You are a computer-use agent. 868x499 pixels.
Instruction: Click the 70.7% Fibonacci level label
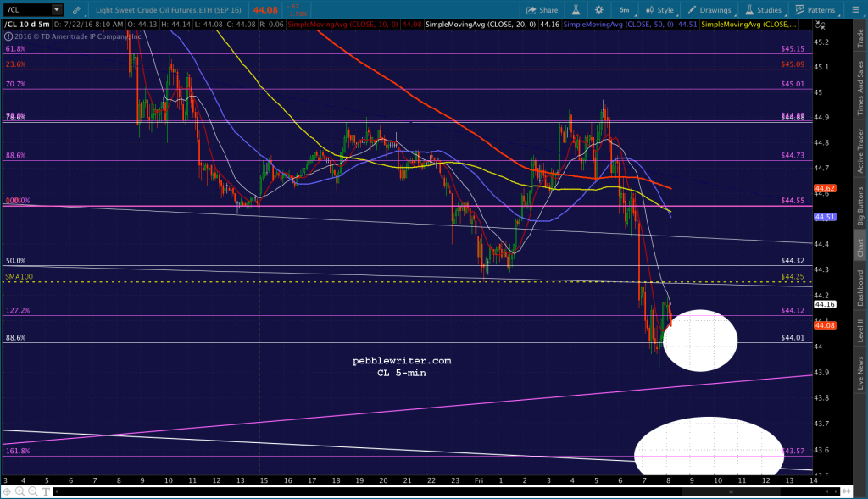coord(15,84)
